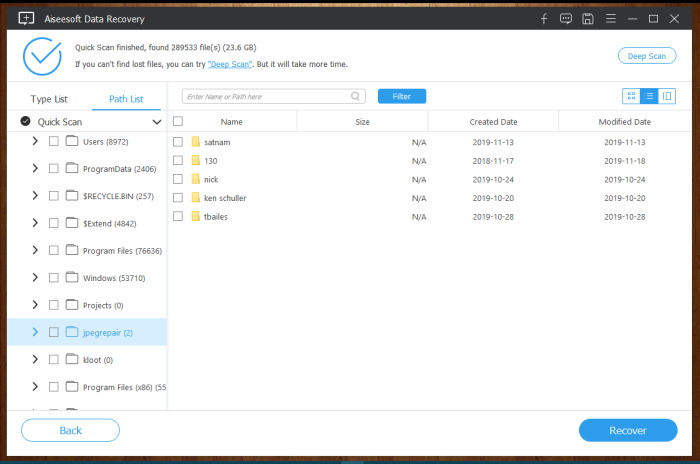The height and width of the screenshot is (464, 700).
Task: Expand the Windows (53710) folder node
Action: click(x=35, y=277)
